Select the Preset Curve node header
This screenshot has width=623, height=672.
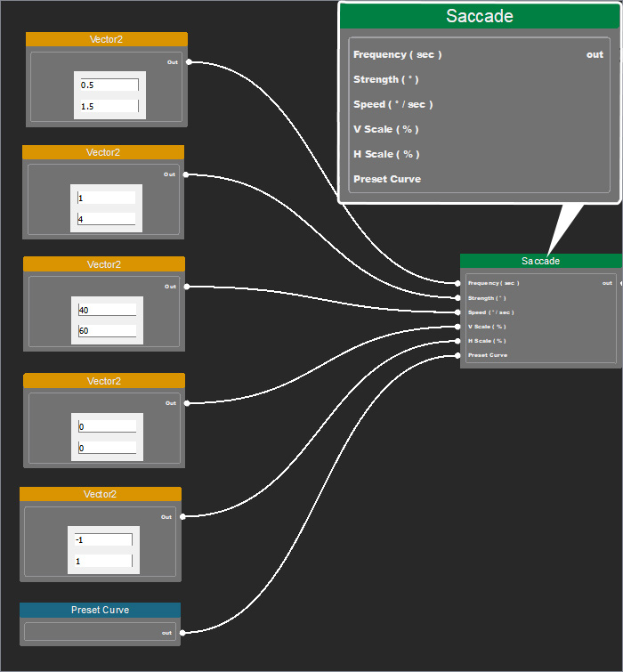pyautogui.click(x=101, y=610)
